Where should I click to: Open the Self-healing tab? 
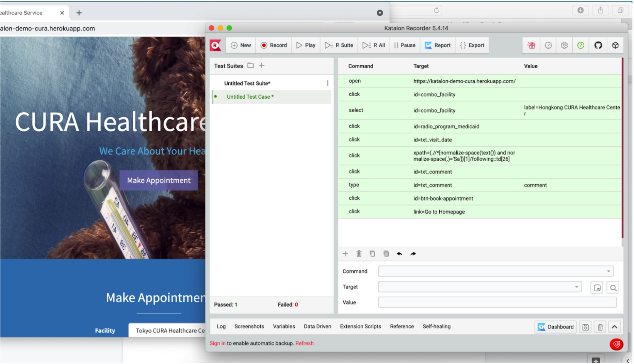[x=437, y=327]
